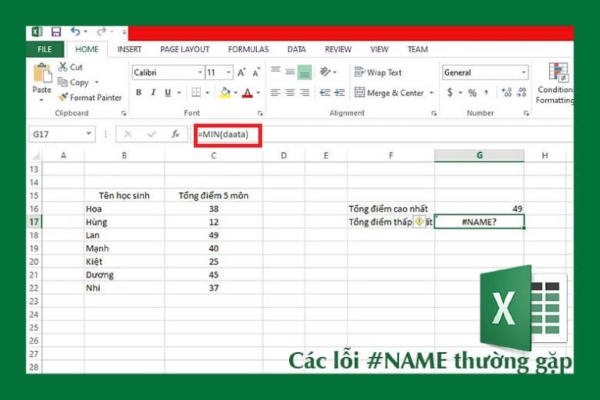Switch to the FORMULAS ribbon tab

click(247, 48)
